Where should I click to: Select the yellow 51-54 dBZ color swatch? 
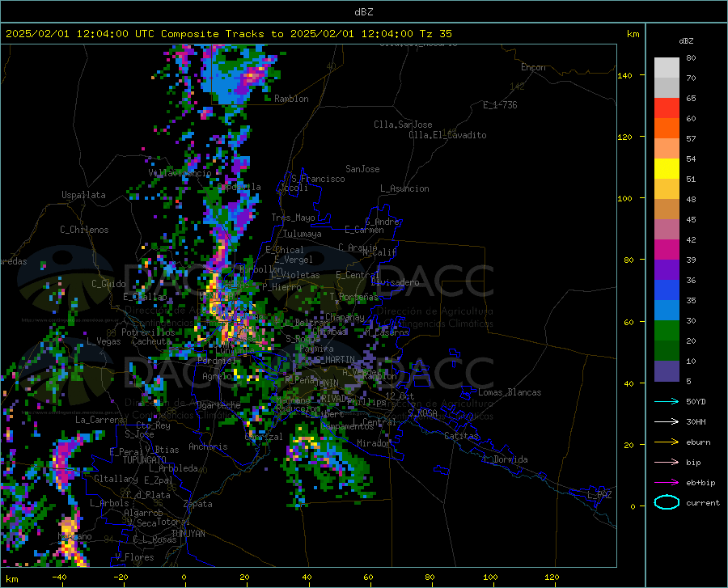[667, 169]
